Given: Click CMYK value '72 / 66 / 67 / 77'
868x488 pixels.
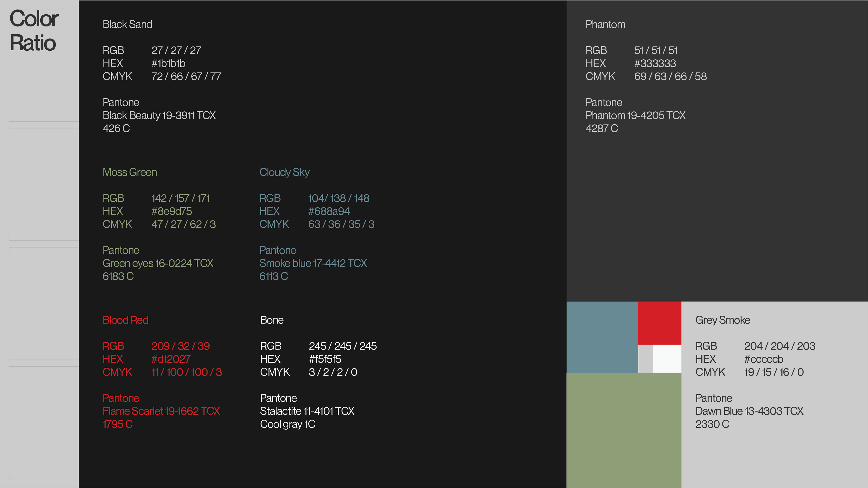Looking at the screenshot, I should pos(186,76).
